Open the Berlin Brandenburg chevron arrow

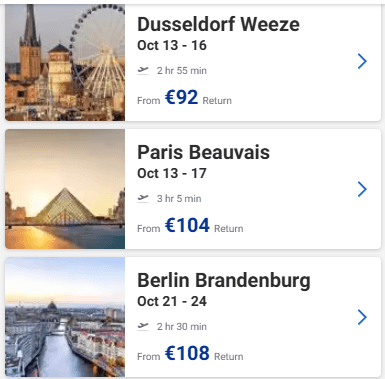(362, 317)
